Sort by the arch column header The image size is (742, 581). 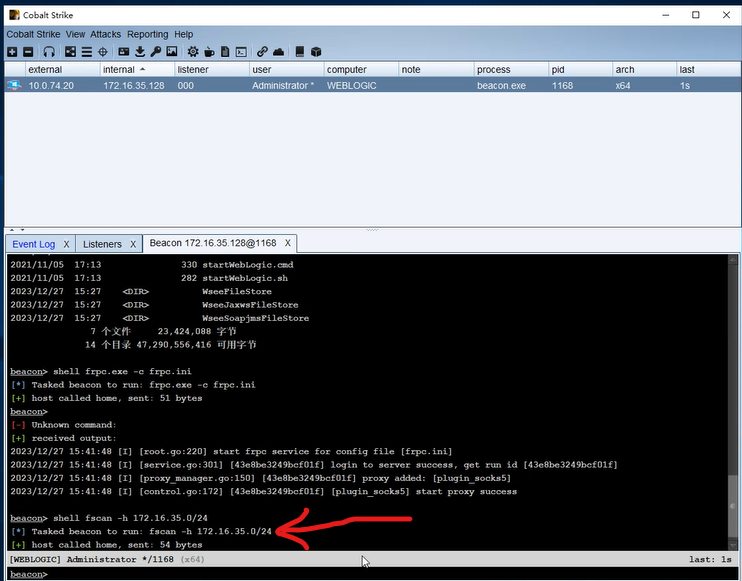645,70
